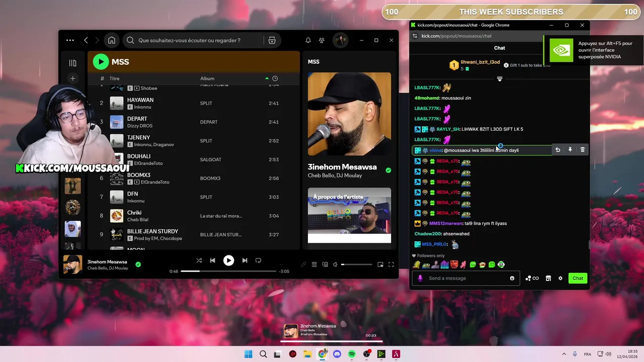This screenshot has height=362, width=644.
Task: Open the Spotify profile avatar
Action: pos(340,40)
